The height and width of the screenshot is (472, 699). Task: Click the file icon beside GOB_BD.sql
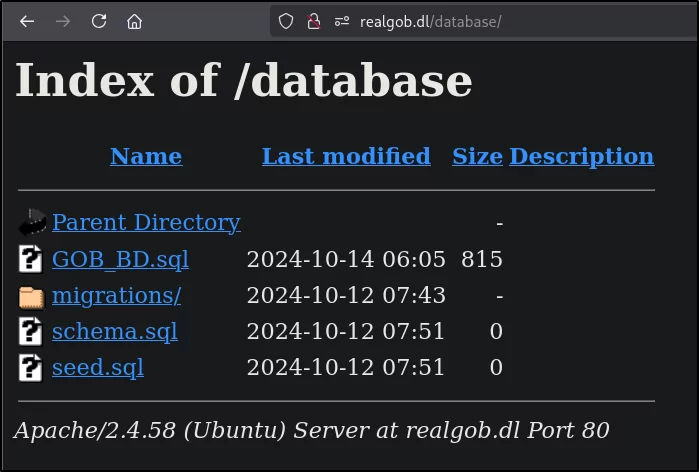30,259
